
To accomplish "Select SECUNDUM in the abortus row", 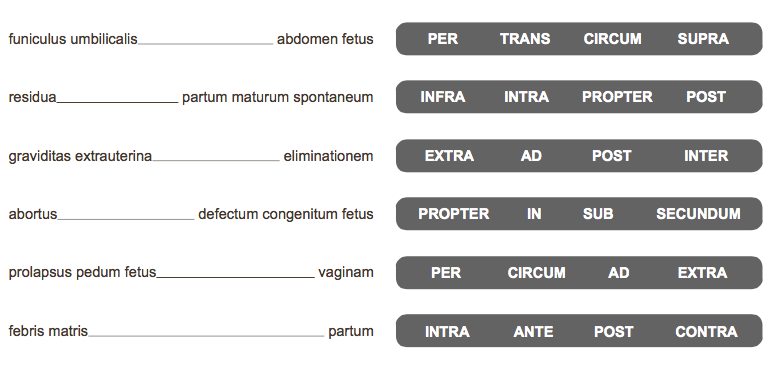I will 698,214.
